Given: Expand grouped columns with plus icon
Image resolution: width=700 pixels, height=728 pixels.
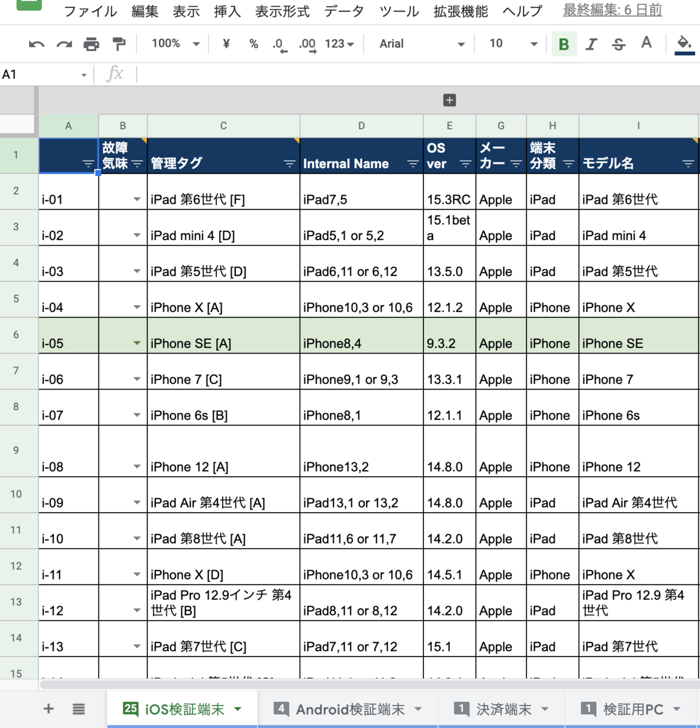Looking at the screenshot, I should [449, 100].
